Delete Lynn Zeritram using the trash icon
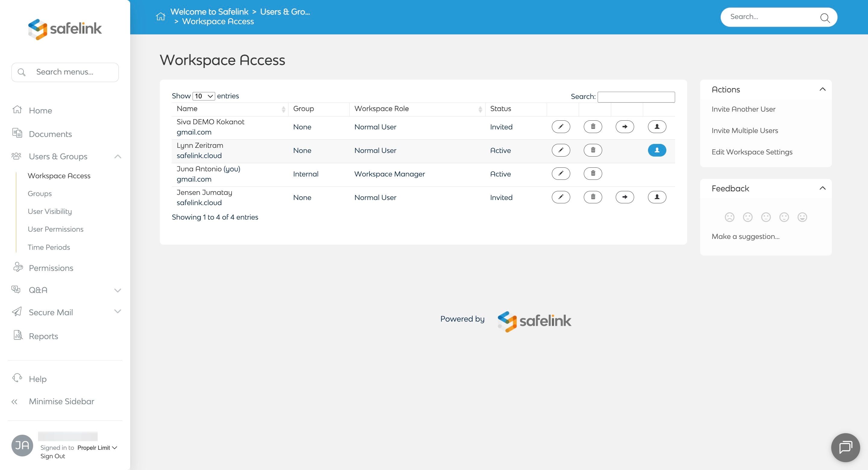 (x=593, y=150)
